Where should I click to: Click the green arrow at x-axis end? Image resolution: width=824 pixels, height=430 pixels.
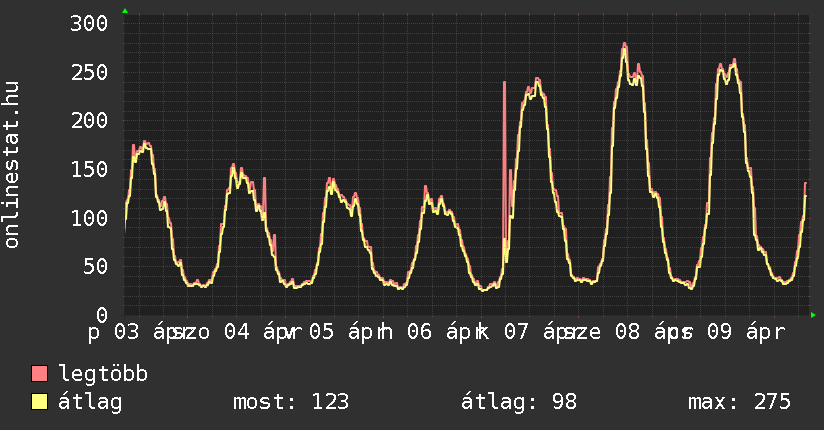click(x=813, y=315)
